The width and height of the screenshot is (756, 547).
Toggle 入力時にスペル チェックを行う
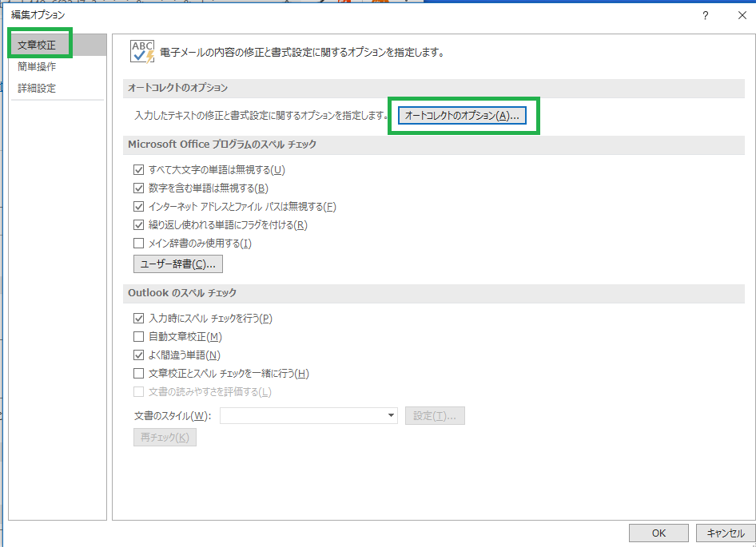[x=139, y=318]
